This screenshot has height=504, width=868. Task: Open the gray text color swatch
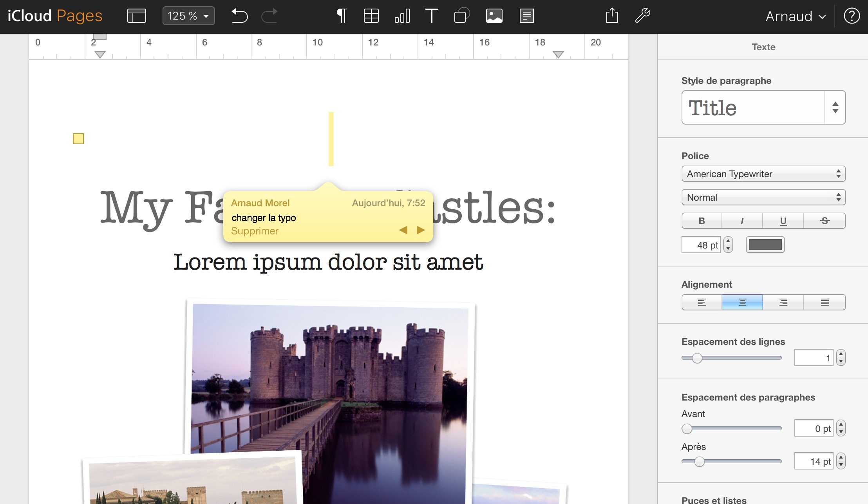click(x=765, y=245)
